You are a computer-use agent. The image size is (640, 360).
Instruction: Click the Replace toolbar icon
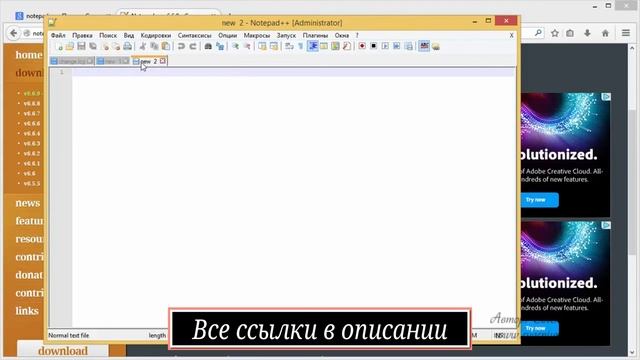point(220,47)
